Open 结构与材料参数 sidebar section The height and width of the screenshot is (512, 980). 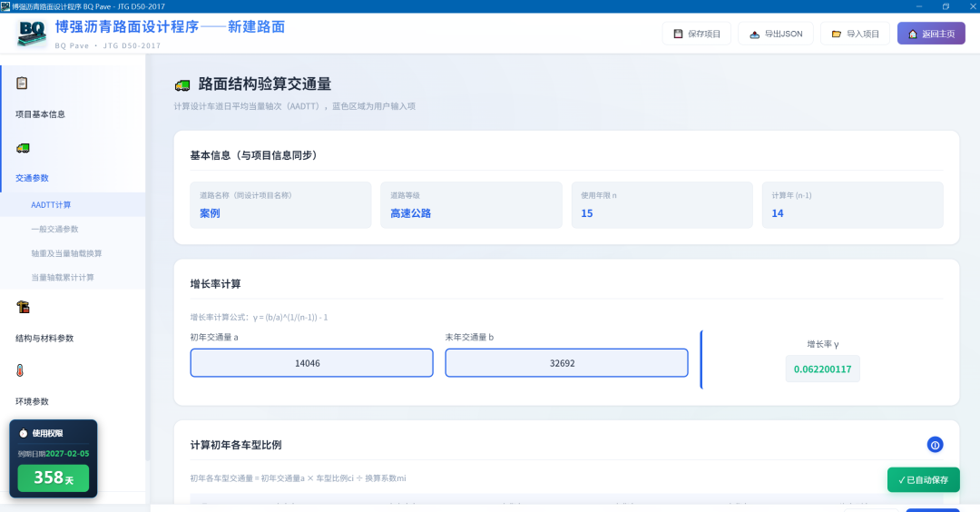coord(44,339)
